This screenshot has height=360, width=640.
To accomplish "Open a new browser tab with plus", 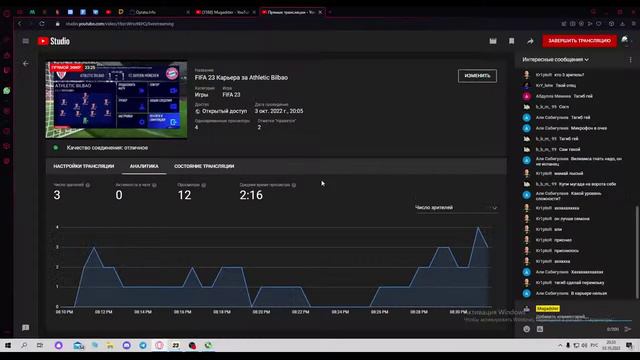I will point(330,12).
